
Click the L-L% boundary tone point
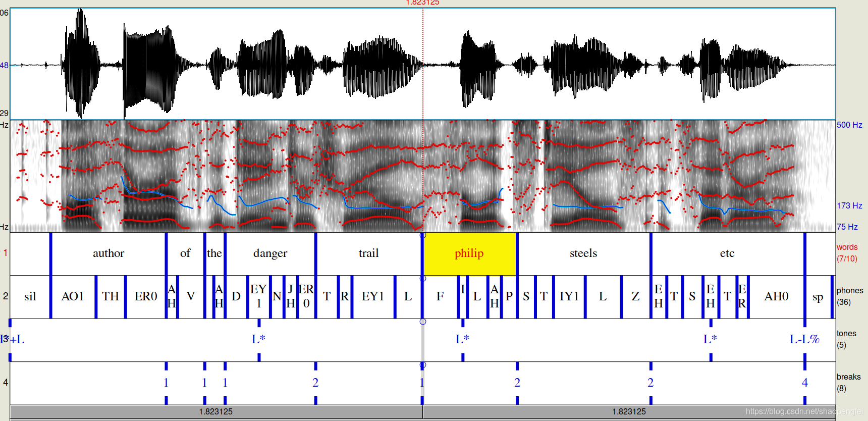pyautogui.click(x=804, y=339)
